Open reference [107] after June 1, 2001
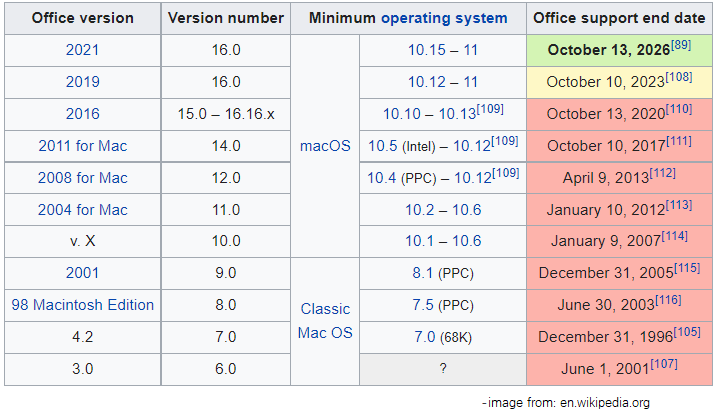 tap(664, 364)
